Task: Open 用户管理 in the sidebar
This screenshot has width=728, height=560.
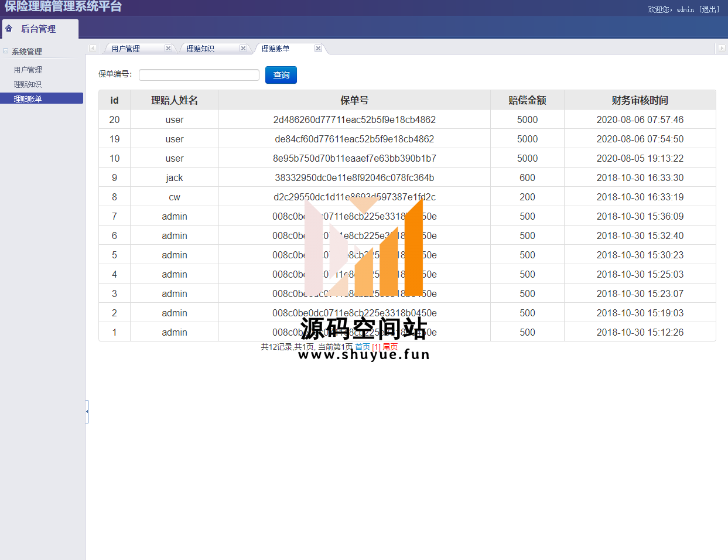Action: 28,70
